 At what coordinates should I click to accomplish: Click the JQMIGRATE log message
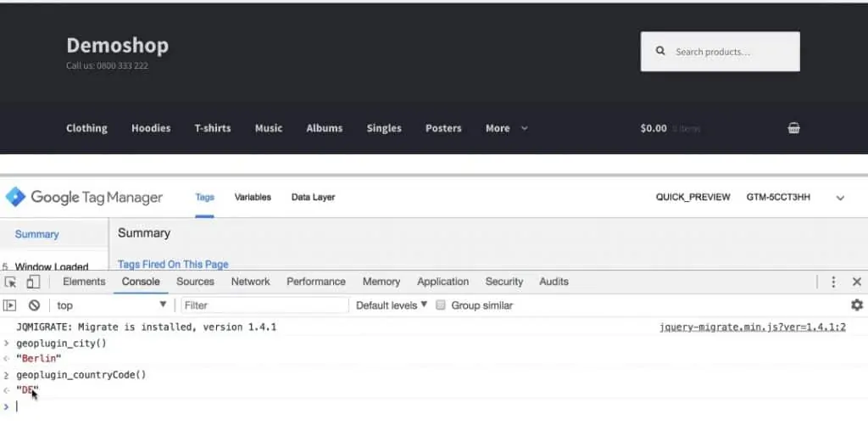pos(146,327)
